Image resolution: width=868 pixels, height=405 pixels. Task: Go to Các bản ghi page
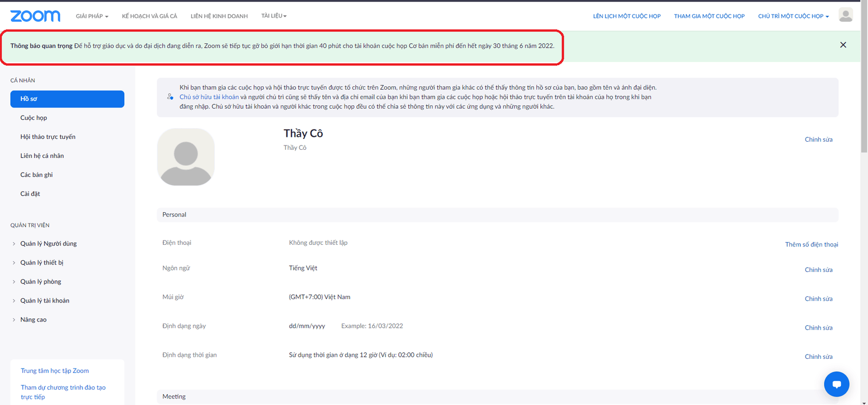(x=36, y=175)
